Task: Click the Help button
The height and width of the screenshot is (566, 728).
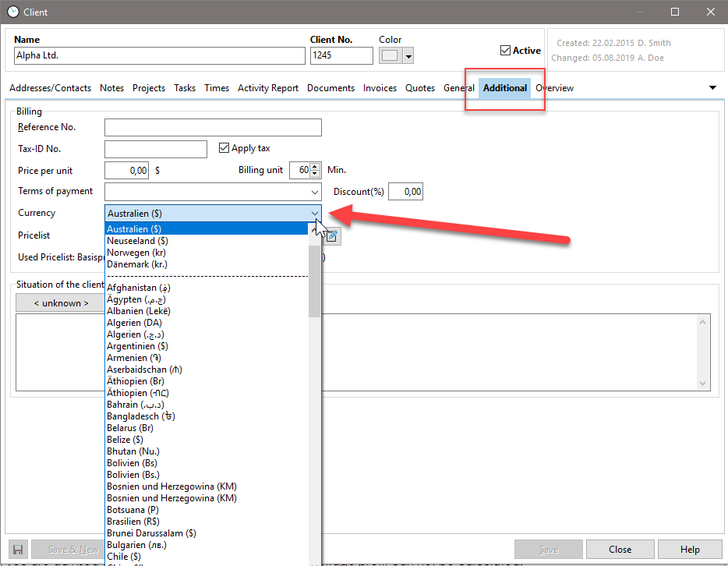Action: pos(690,550)
